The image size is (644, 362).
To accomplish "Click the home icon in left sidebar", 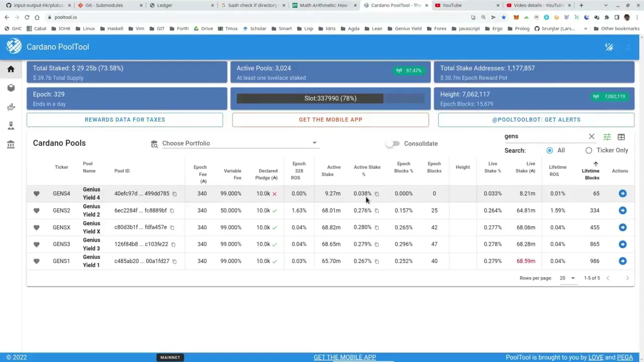I will pos(11,69).
